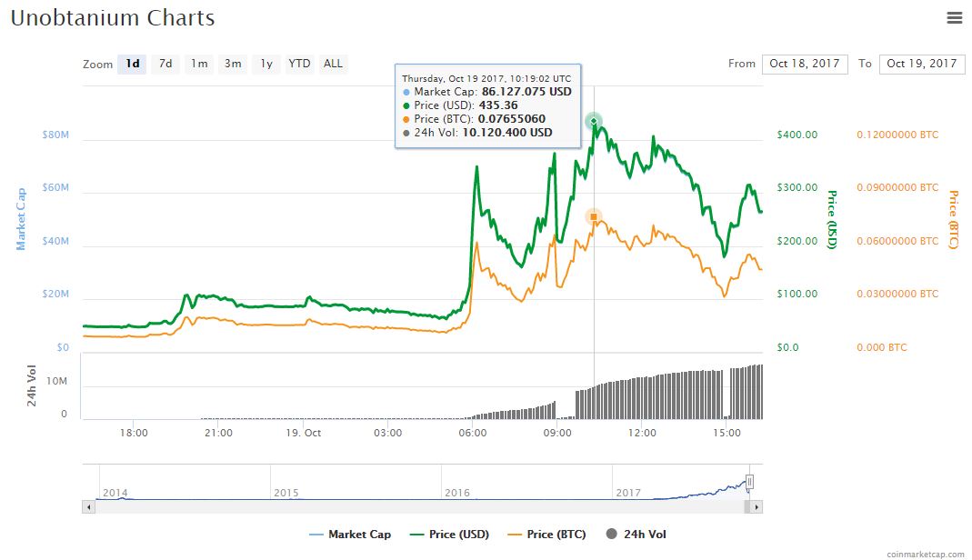Click the navigator range handle near 2017 end

749,482
